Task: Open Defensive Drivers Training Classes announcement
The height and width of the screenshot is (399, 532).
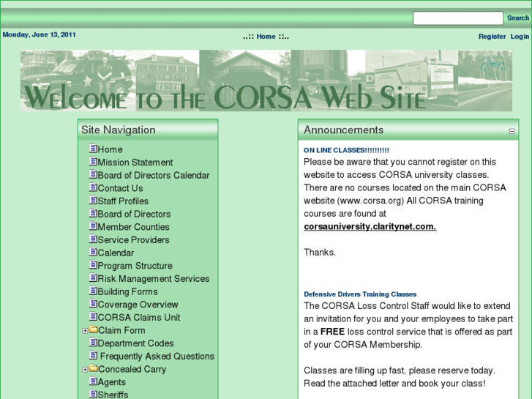Action: pos(360,294)
